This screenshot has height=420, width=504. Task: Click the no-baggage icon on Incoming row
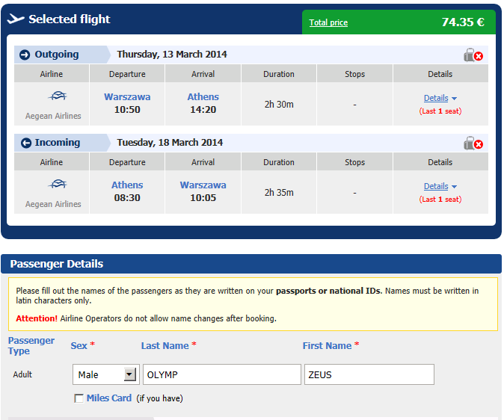[x=473, y=143]
